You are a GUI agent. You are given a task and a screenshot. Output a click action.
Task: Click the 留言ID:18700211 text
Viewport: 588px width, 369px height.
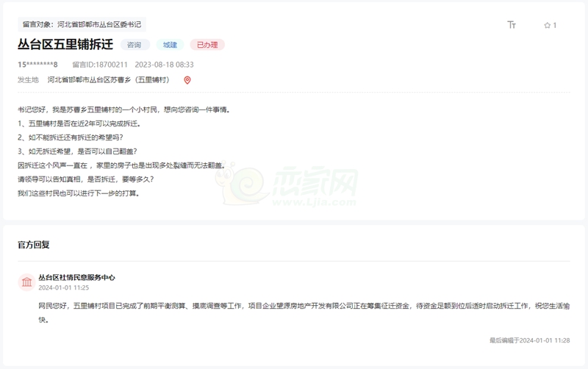click(100, 65)
